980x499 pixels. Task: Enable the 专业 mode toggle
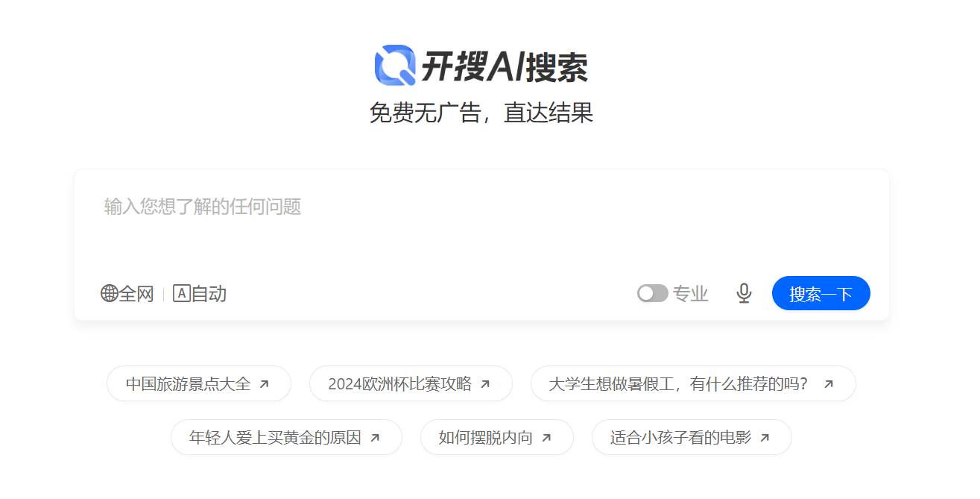click(651, 293)
